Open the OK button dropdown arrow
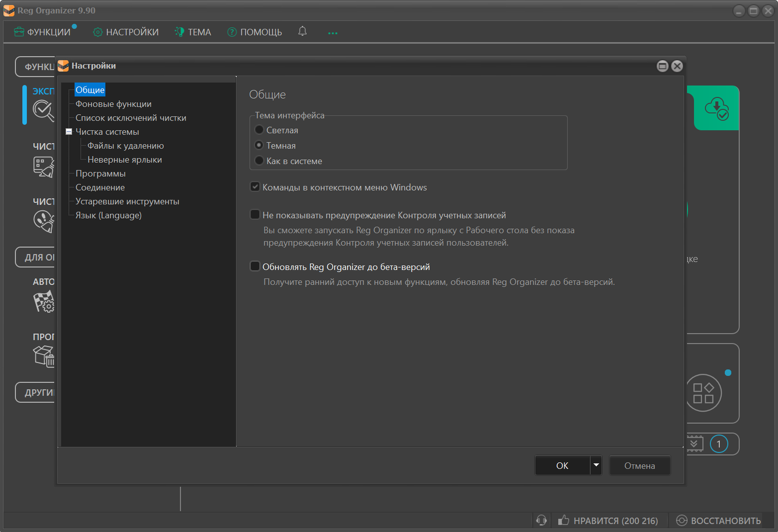778x532 pixels. coord(596,465)
